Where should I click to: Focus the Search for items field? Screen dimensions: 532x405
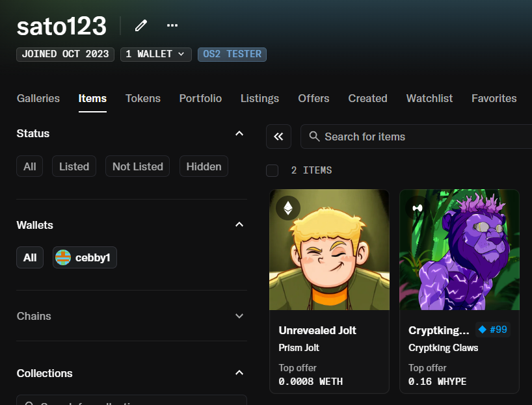click(x=416, y=137)
